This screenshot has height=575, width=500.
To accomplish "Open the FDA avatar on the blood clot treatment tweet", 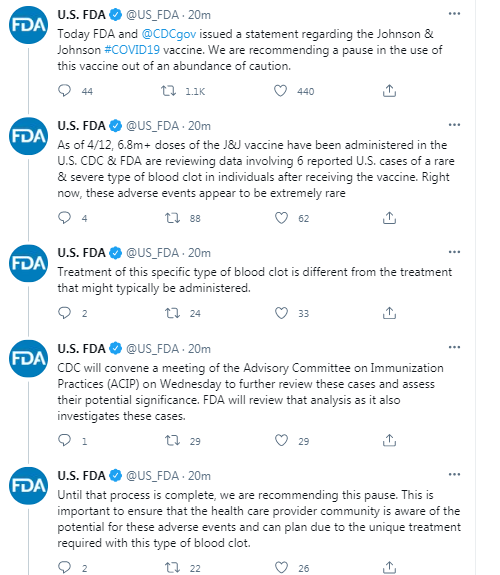I will coord(28,263).
